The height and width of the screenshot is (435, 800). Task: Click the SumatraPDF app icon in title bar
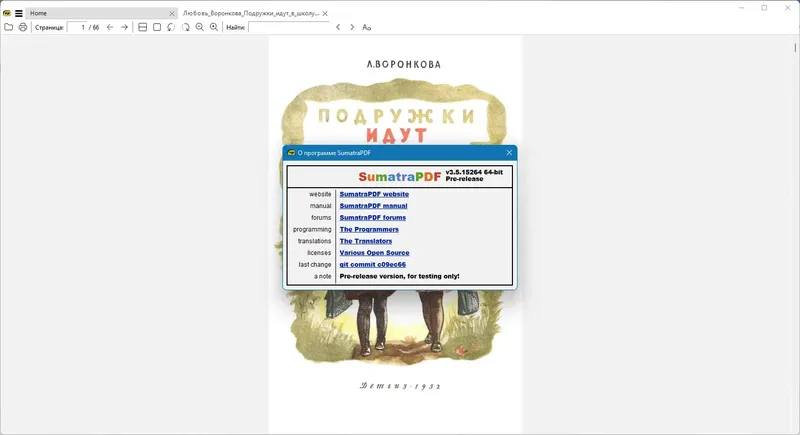(7, 13)
